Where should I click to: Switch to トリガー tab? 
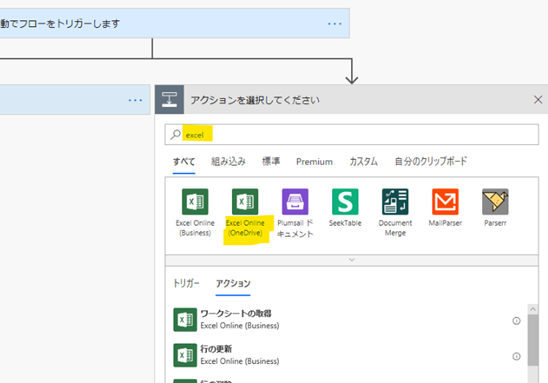click(186, 283)
